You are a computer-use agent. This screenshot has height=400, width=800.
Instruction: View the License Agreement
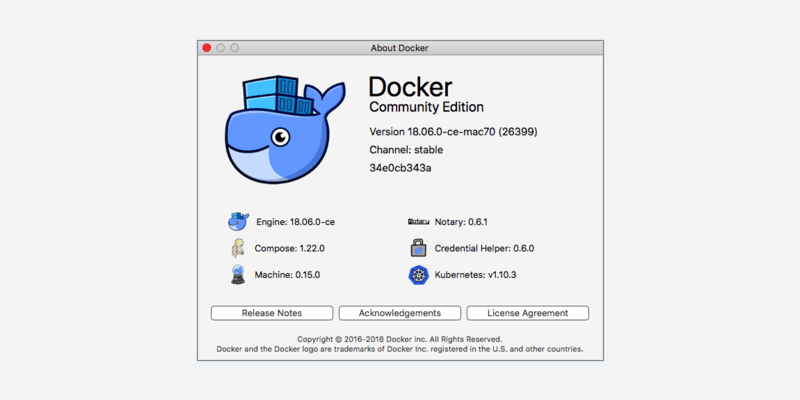tap(528, 313)
